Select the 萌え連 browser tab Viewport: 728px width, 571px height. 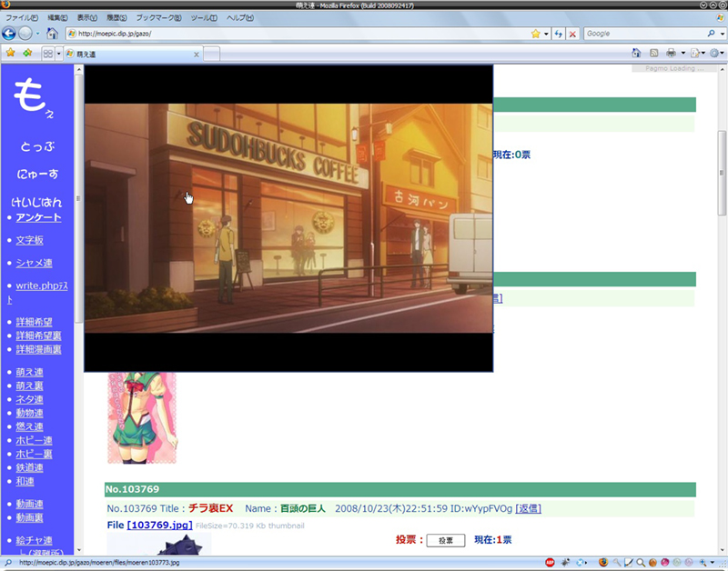click(x=133, y=54)
